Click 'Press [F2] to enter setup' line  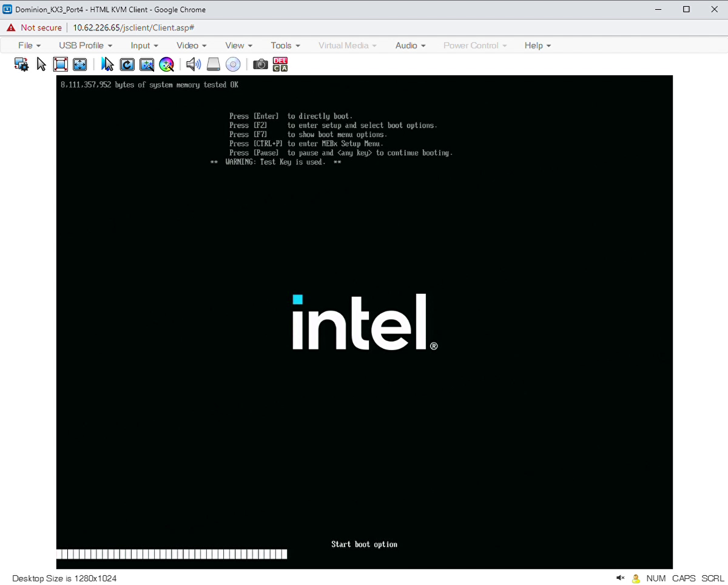pyautogui.click(x=333, y=126)
